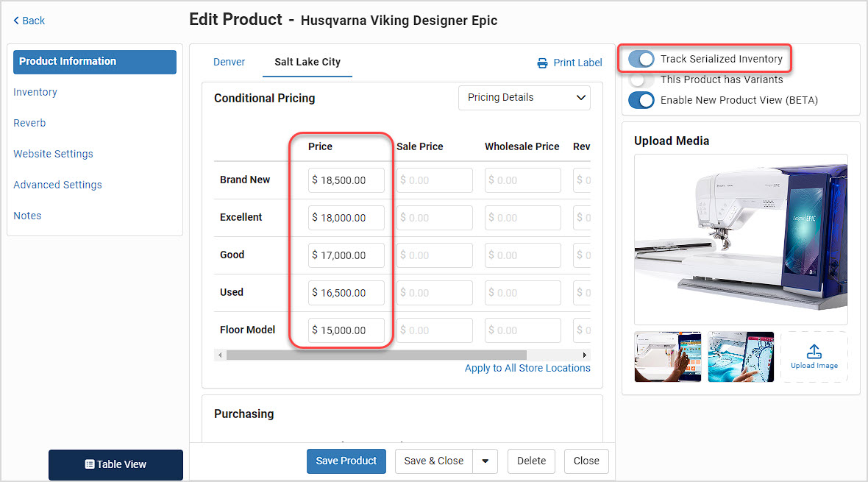868x482 pixels.
Task: Click the Used sale price field
Action: [x=435, y=293]
